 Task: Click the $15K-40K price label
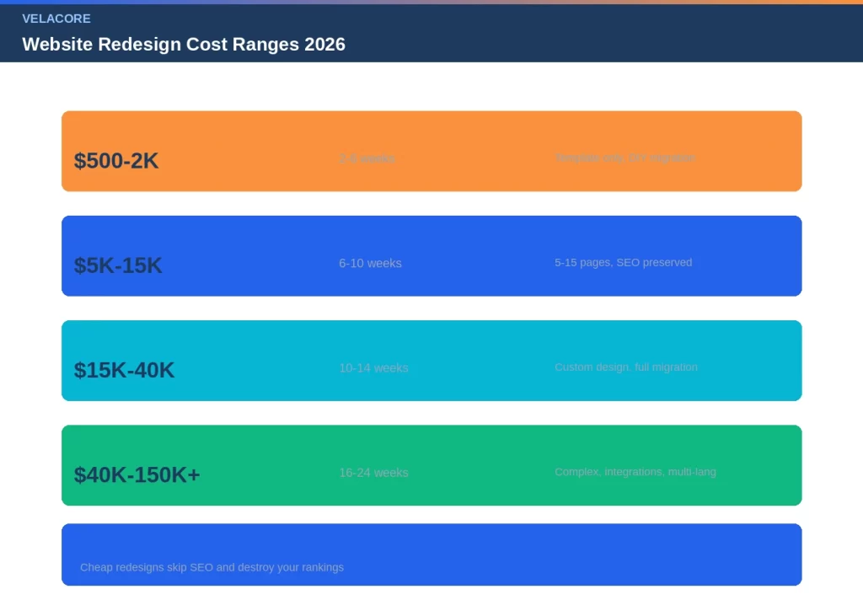click(x=125, y=370)
